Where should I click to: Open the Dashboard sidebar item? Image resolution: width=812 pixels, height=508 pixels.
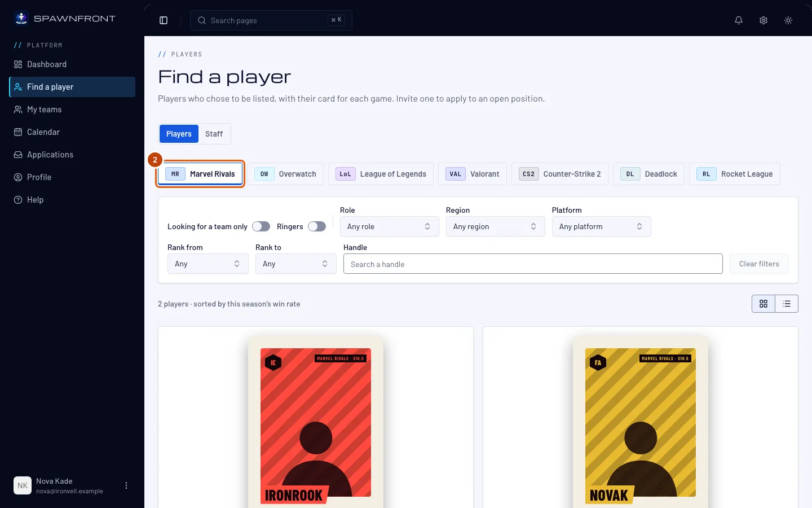point(72,64)
